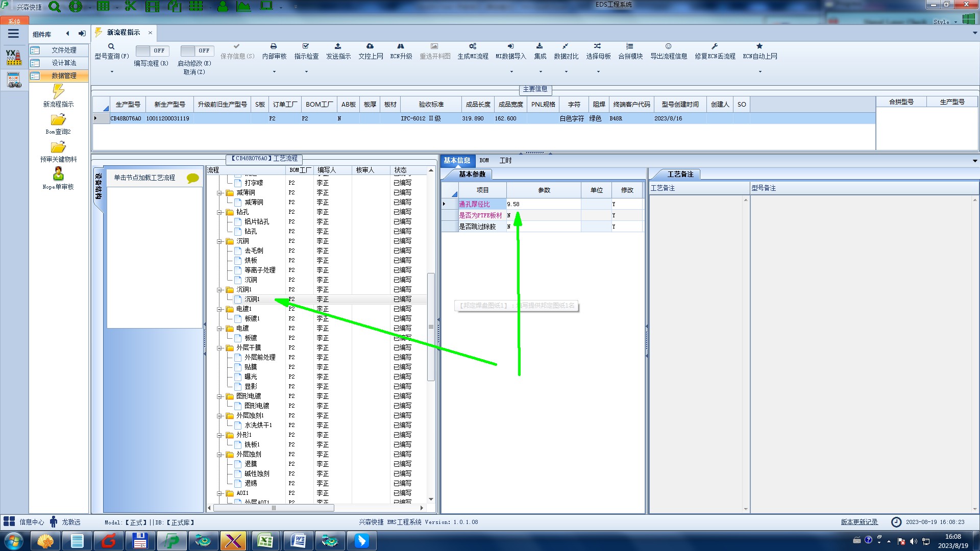Screen dimensions: 980x551
Task: Open Nope单审核 user shortcut
Action: (x=58, y=179)
